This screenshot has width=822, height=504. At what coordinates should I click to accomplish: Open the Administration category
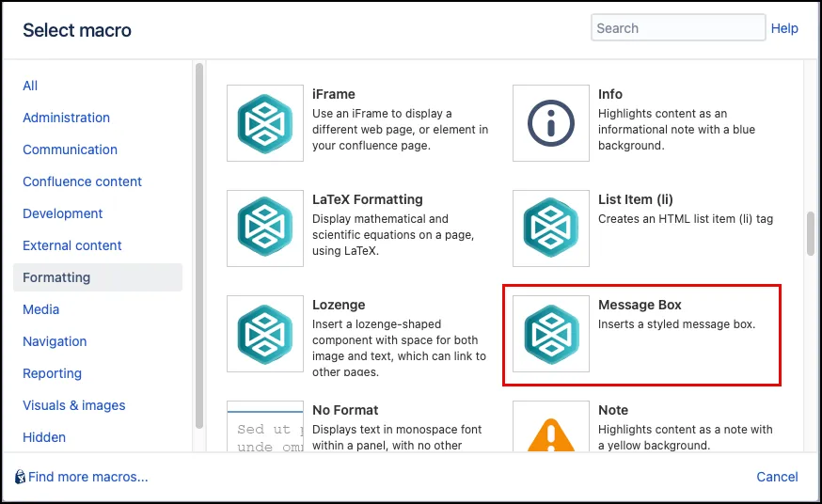[66, 118]
